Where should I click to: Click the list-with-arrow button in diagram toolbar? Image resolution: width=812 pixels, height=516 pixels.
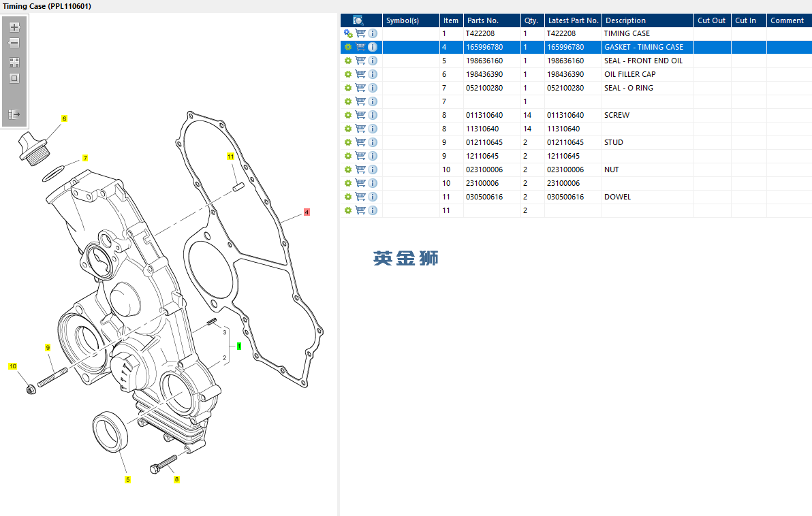tap(14, 114)
